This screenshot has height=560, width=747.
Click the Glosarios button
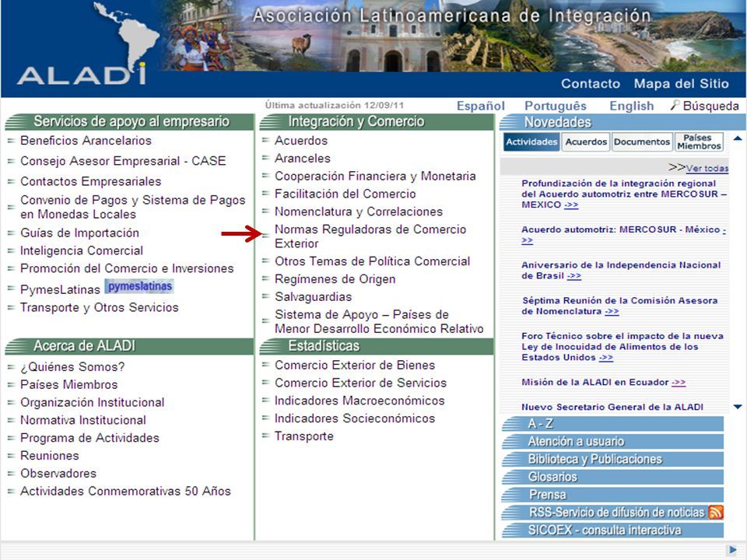pos(612,477)
